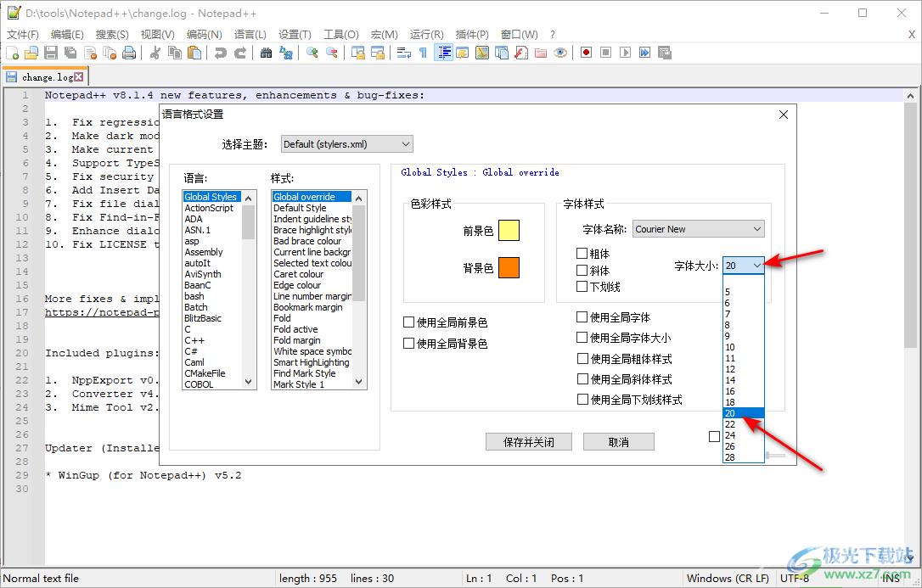Image resolution: width=922 pixels, height=588 pixels.
Task: Pick font size 16 from dropdown
Action: tap(743, 391)
